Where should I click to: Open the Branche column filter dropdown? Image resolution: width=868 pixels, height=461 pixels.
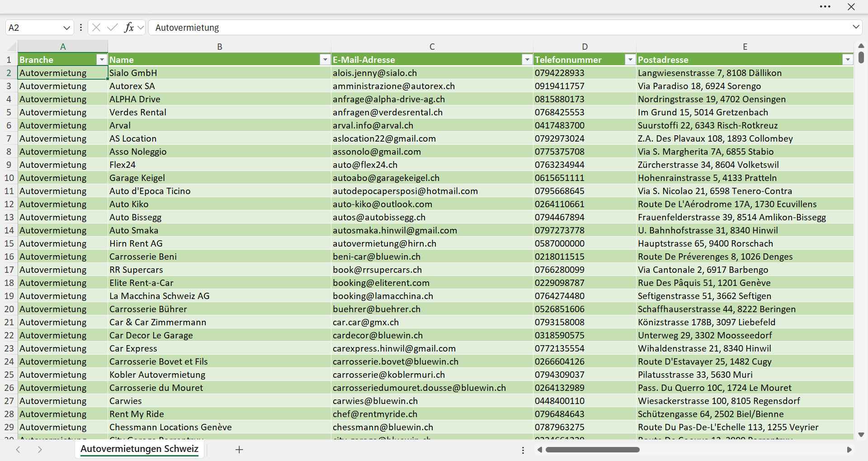(102, 60)
